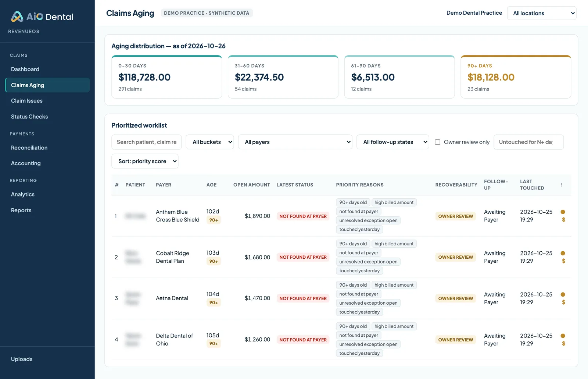The image size is (588, 379).
Task: Open the All follow-up states dropdown
Action: click(x=392, y=142)
